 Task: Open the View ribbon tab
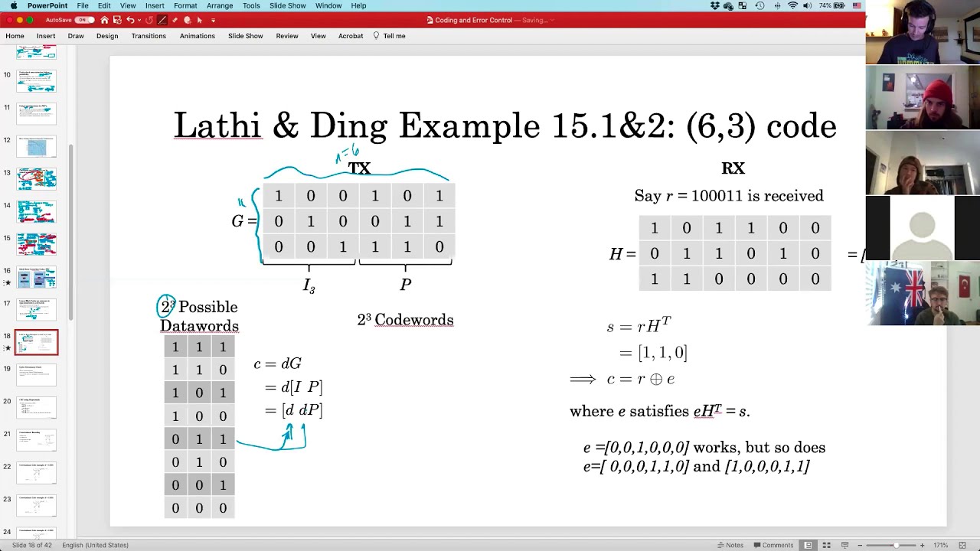click(x=318, y=36)
